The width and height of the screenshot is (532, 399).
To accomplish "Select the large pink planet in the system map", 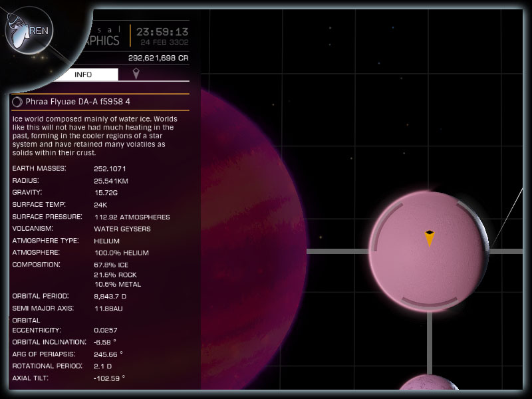I will [429, 251].
